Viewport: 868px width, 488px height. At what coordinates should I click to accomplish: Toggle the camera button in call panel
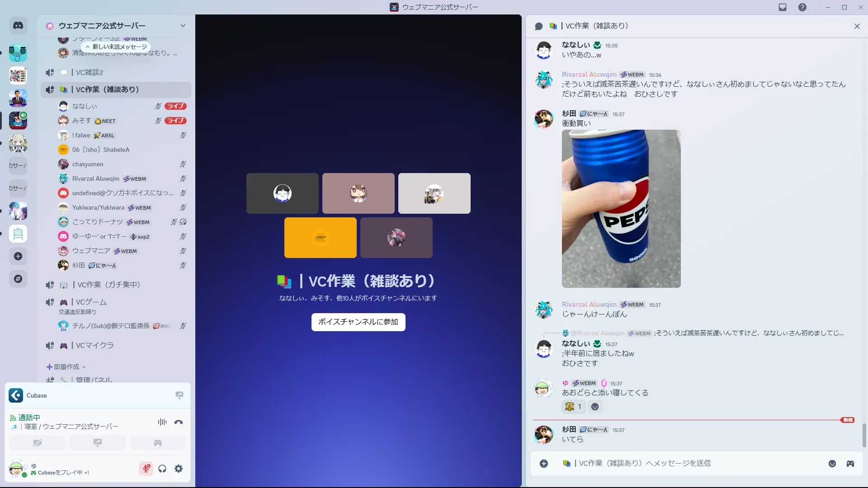click(38, 443)
